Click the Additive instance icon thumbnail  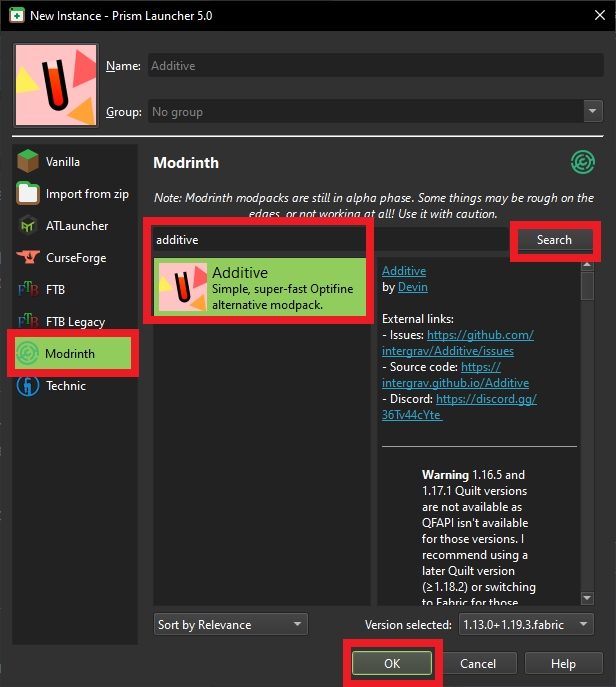[x=56, y=85]
